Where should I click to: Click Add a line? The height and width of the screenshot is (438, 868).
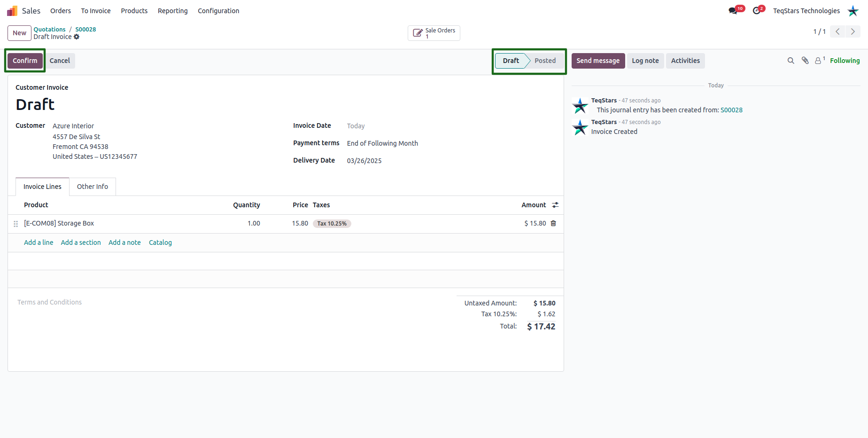39,242
